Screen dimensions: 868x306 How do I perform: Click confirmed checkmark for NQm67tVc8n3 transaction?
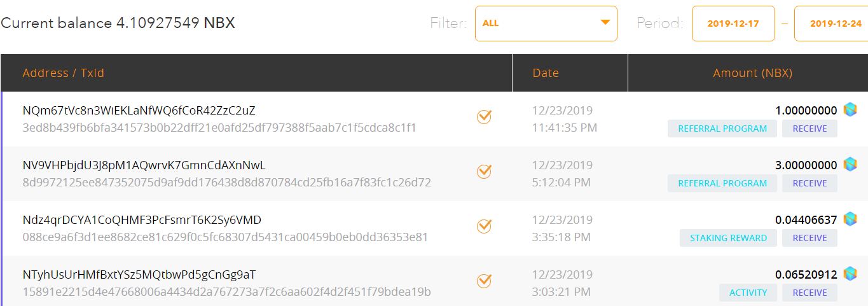click(x=484, y=116)
